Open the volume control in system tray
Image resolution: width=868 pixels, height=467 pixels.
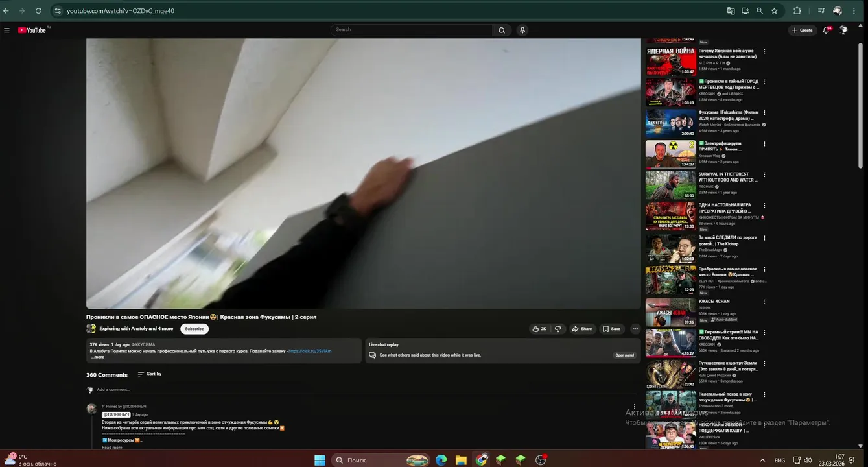coord(808,461)
